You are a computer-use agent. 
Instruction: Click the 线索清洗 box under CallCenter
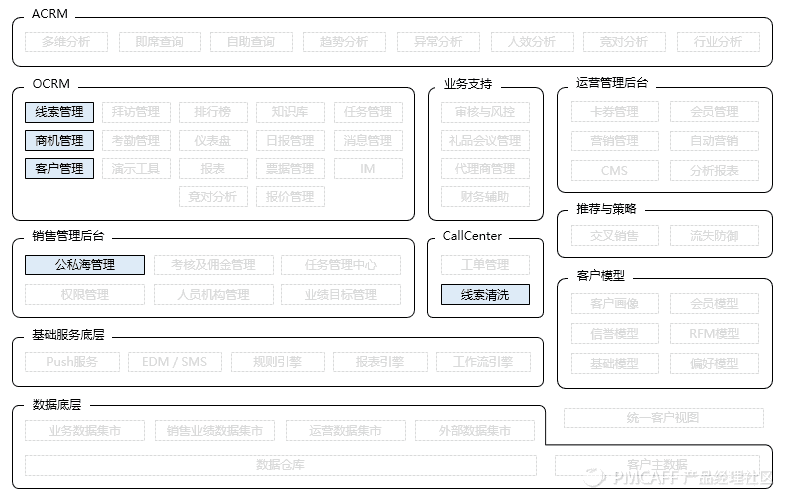point(485,295)
